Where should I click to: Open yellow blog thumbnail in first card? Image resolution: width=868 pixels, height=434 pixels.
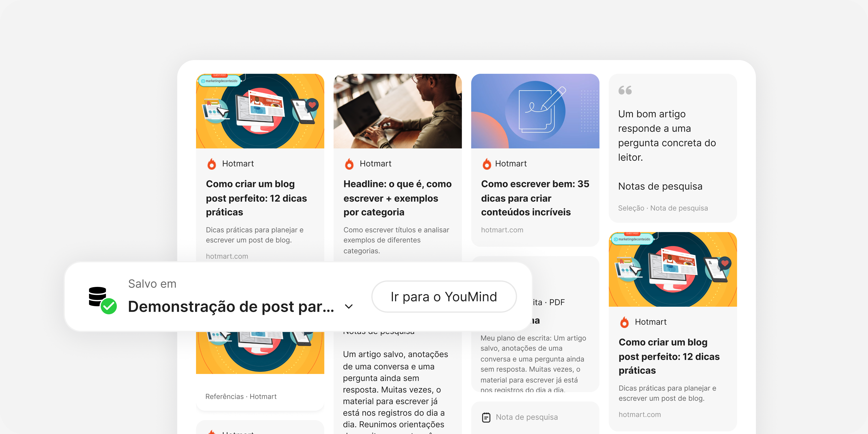point(260,111)
